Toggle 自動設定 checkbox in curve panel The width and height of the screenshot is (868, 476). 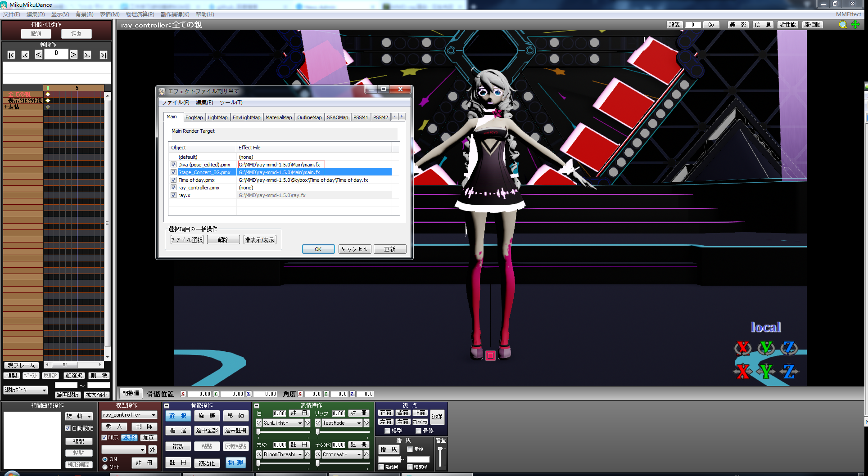tap(68, 428)
